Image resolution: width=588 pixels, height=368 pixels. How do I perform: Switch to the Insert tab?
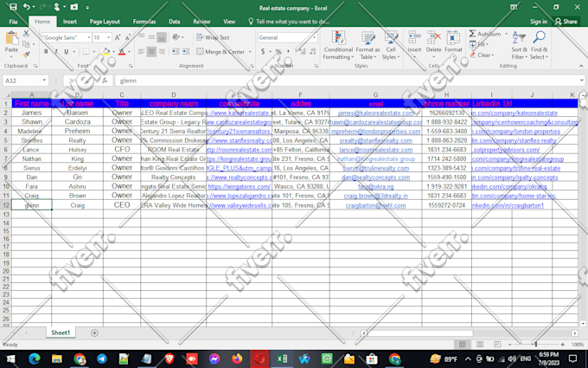pos(70,22)
